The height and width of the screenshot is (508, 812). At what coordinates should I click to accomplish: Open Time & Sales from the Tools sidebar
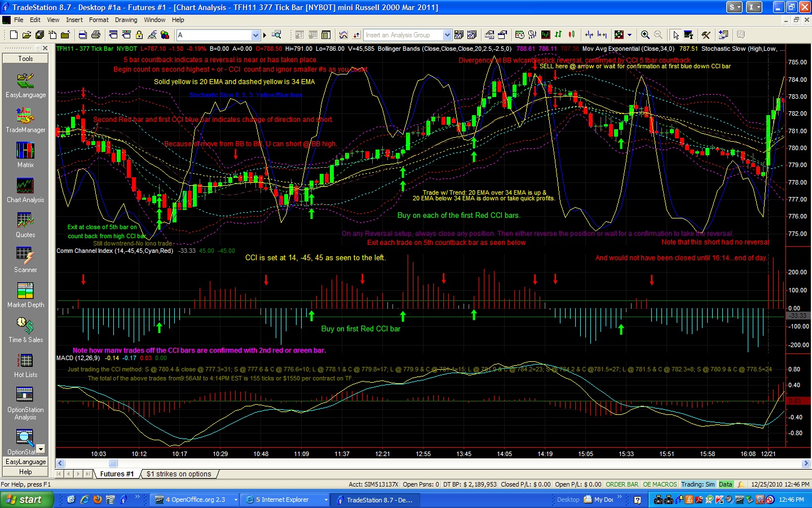25,330
